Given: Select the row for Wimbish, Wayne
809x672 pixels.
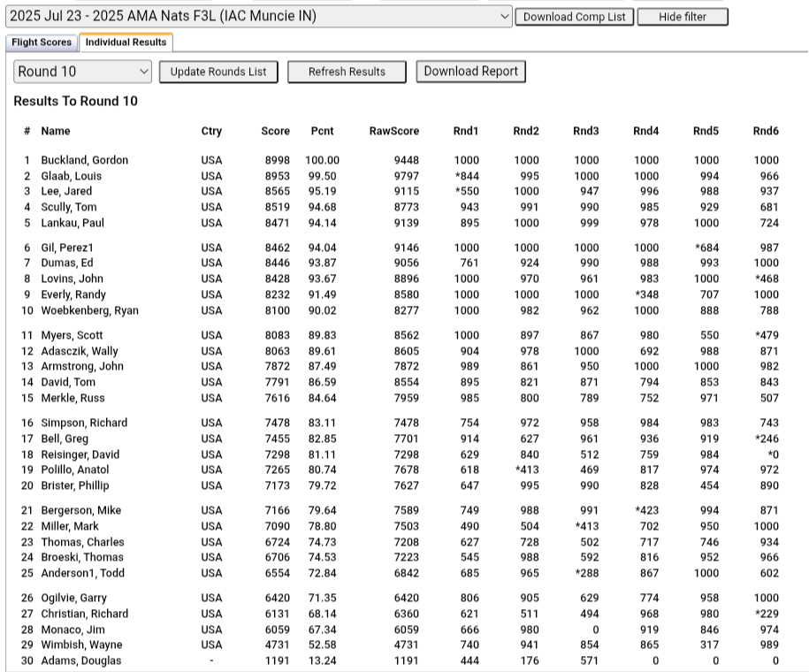Looking at the screenshot, I should click(79, 645).
